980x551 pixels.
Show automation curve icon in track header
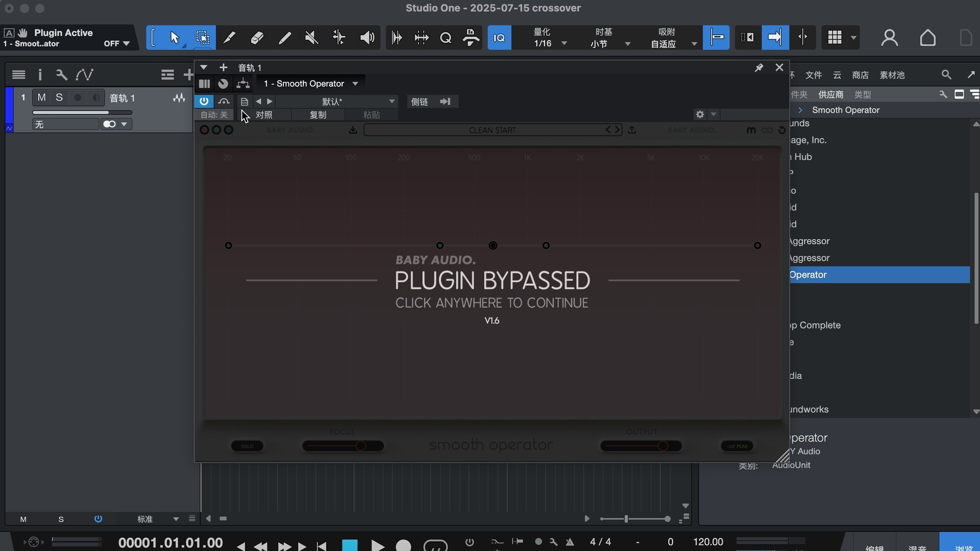tap(84, 75)
